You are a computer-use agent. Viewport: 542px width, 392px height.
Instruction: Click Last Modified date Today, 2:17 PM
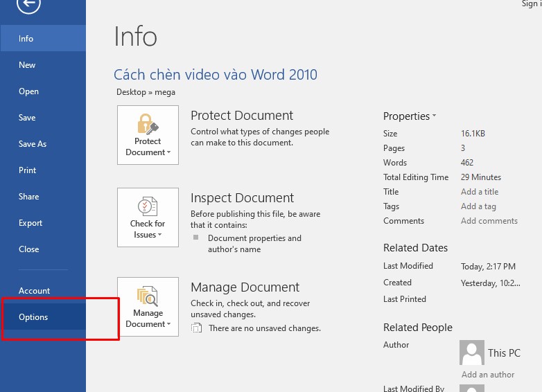[488, 266]
